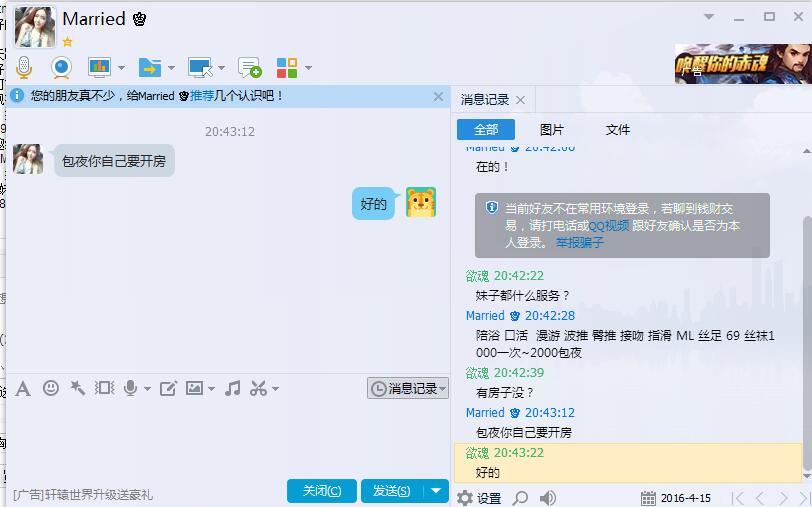
Task: Toggle history sound speaker icon
Action: pyautogui.click(x=548, y=498)
